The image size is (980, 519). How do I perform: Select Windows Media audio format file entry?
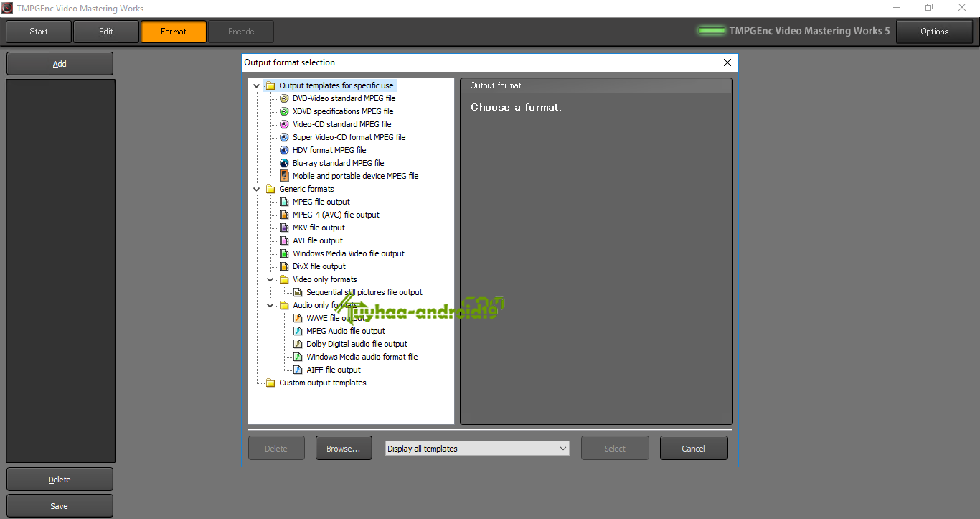pyautogui.click(x=362, y=357)
